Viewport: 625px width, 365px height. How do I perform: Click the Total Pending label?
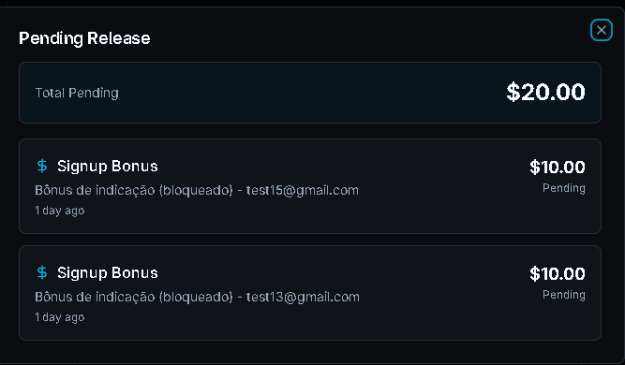77,93
